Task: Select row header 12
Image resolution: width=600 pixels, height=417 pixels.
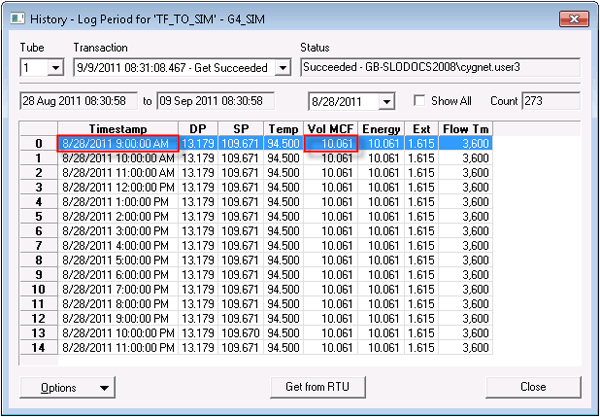Action: coord(39,318)
